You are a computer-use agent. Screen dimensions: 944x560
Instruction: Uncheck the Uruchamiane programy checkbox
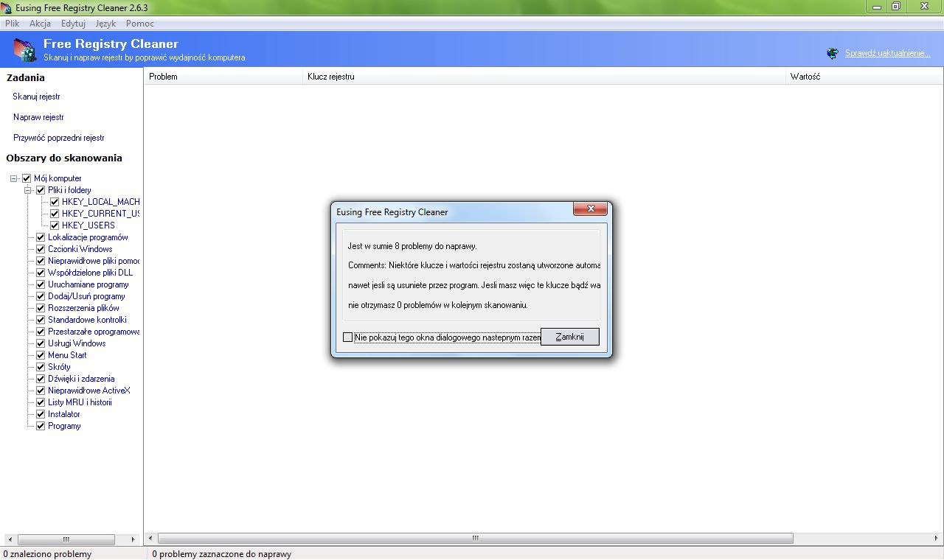(x=41, y=284)
